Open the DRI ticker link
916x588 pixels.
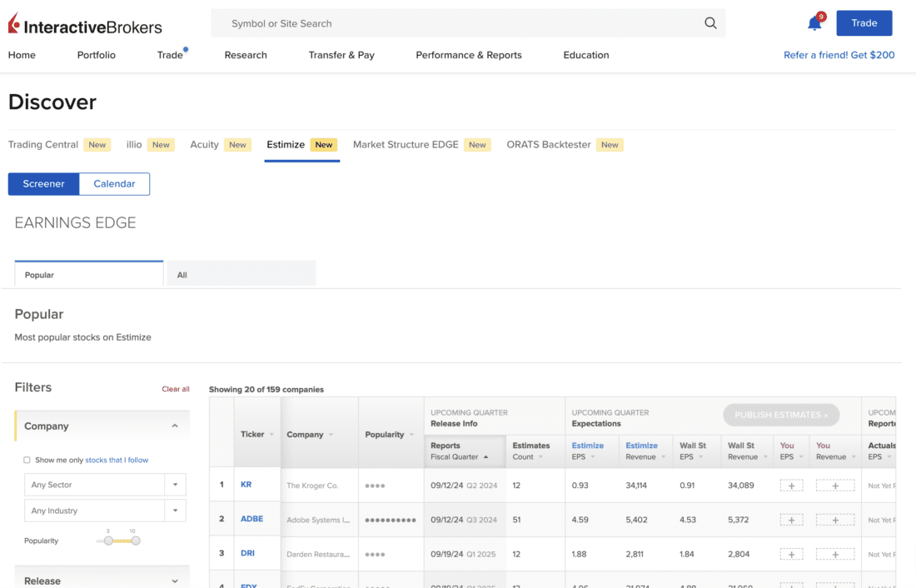click(x=247, y=554)
